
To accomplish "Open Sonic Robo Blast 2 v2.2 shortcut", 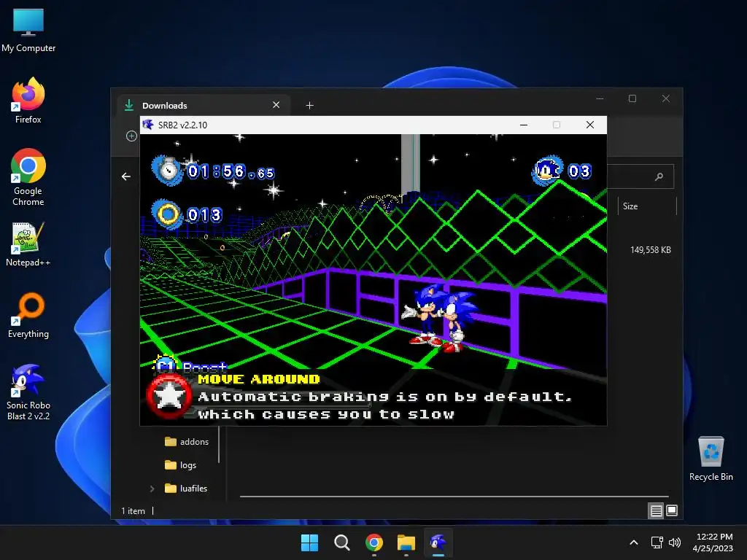I will coord(28,392).
